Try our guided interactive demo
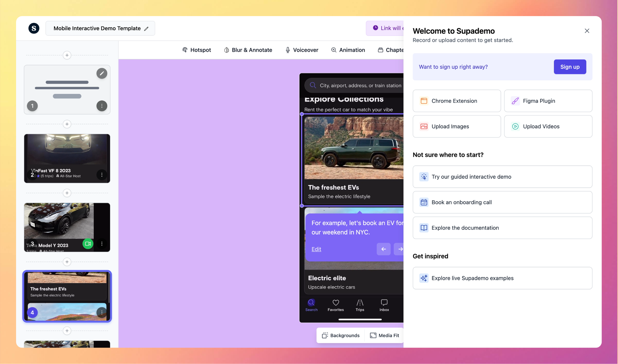The image size is (618, 364). click(x=502, y=177)
